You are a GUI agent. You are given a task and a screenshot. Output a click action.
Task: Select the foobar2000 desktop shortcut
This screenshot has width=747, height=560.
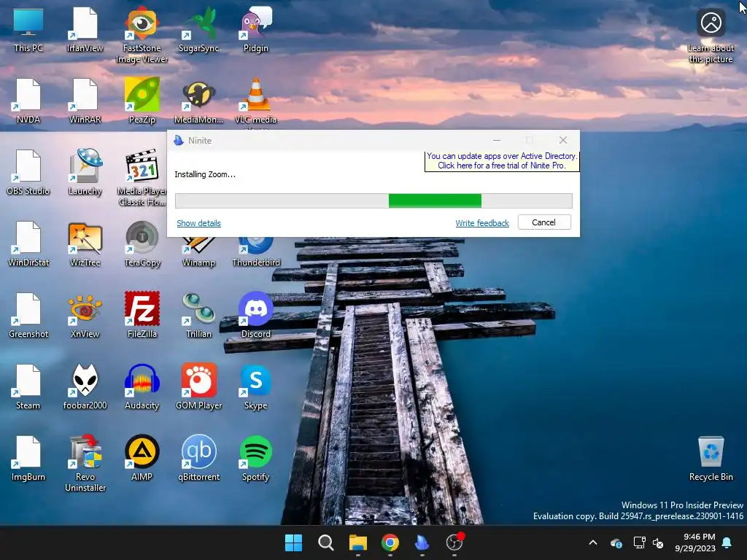point(85,386)
